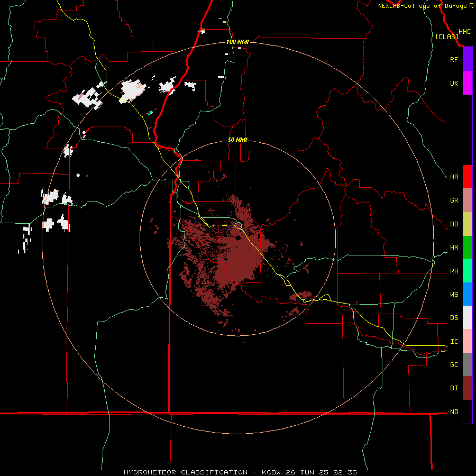Click the GC legend label
The width and height of the screenshot is (476, 476).
(x=454, y=364)
